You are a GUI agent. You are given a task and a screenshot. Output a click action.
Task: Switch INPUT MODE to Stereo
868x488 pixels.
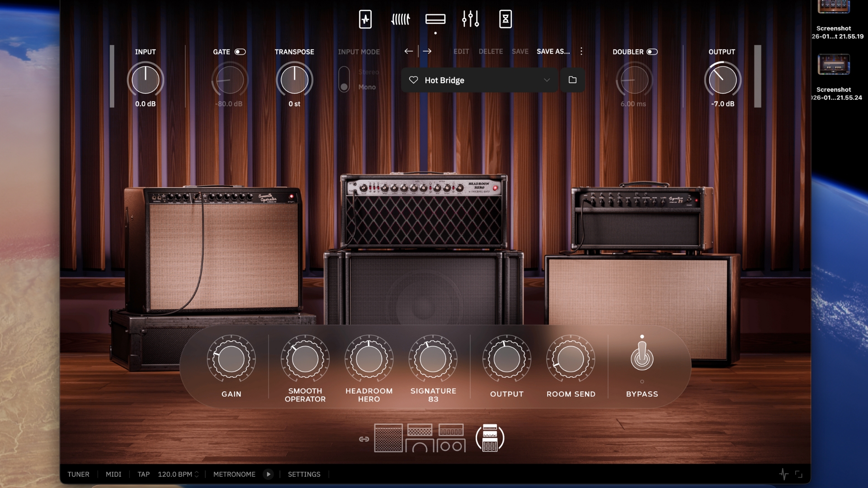(x=344, y=72)
